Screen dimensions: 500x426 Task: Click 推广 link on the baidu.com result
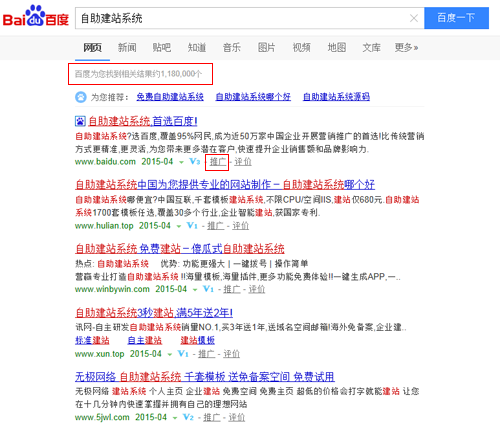click(217, 162)
